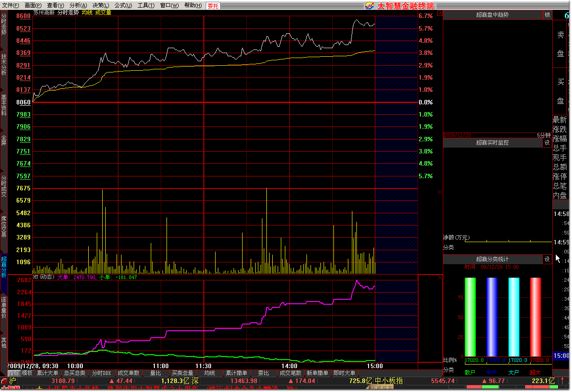Open the 工具(T) menu
Screen dimensions: 572x392
146,5
